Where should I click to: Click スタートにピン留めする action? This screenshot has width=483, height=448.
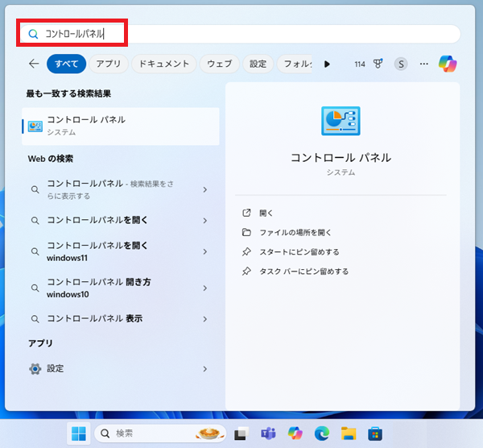click(299, 252)
